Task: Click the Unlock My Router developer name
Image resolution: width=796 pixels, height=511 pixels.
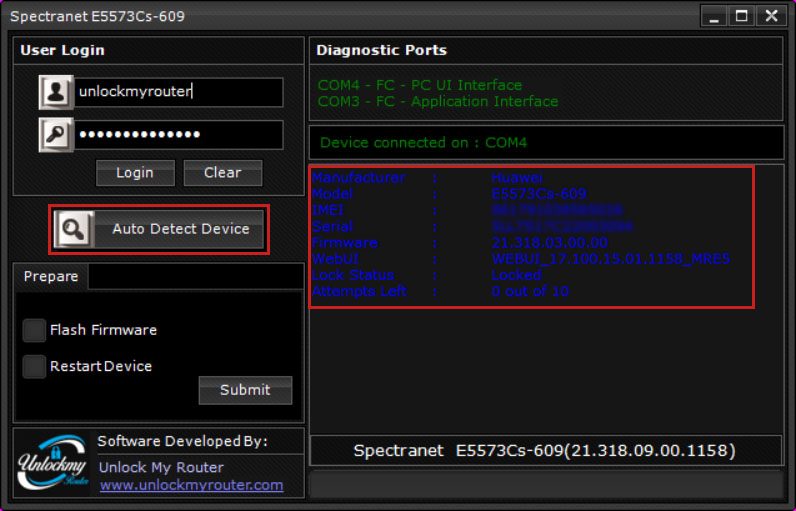Action: click(161, 467)
